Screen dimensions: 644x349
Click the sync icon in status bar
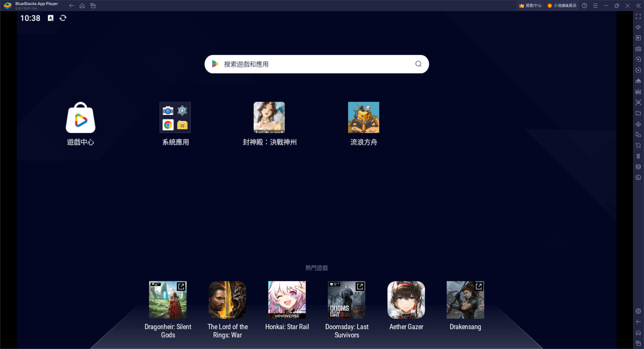coord(63,18)
